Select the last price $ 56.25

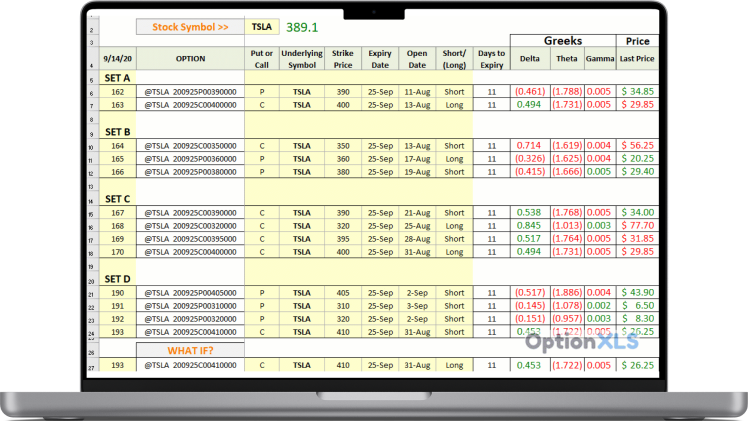637,145
